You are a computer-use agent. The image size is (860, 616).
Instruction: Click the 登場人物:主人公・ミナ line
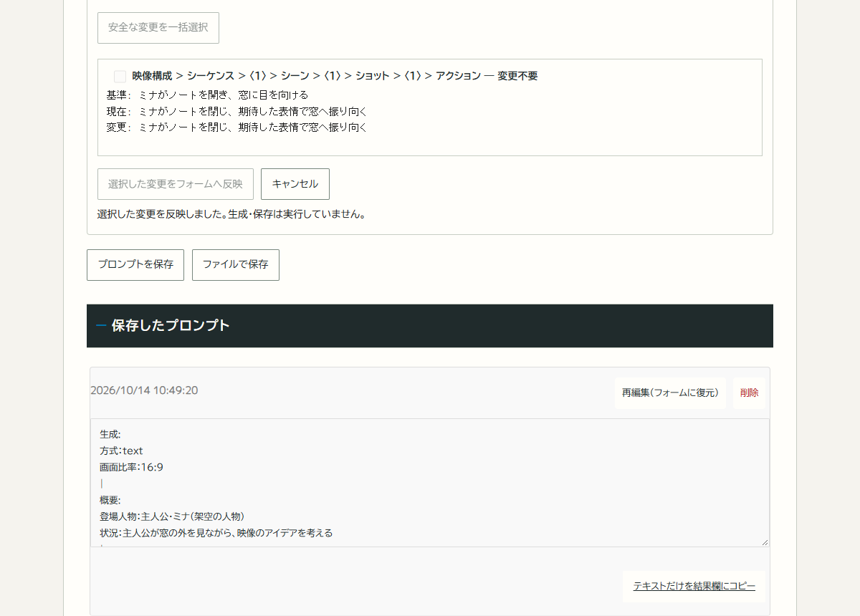click(172, 516)
